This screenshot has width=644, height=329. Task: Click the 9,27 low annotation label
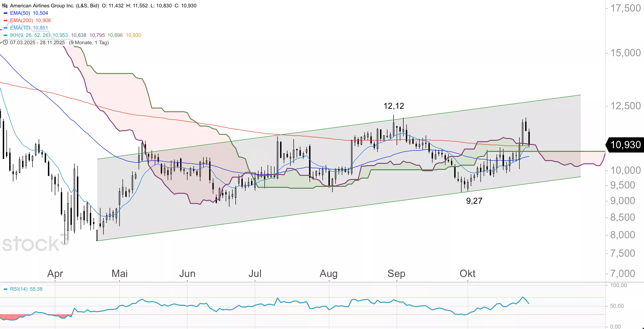pos(474,201)
